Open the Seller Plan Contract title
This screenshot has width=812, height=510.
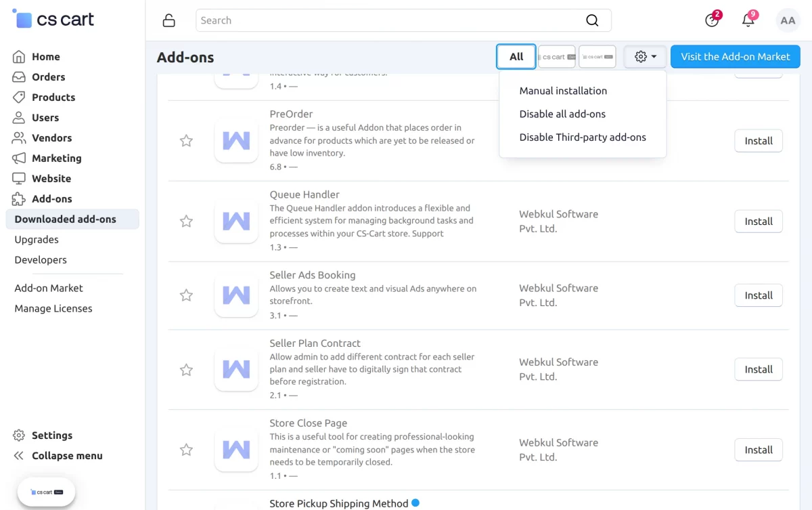[x=315, y=343]
